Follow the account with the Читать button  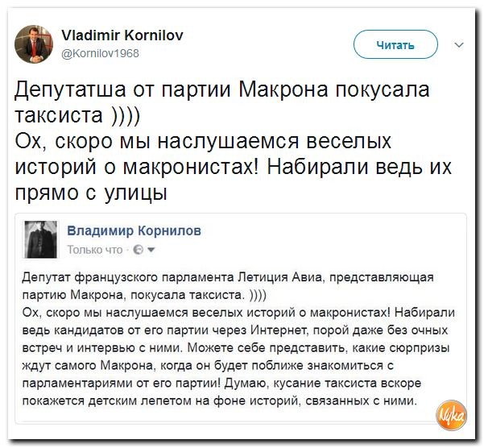395,45
